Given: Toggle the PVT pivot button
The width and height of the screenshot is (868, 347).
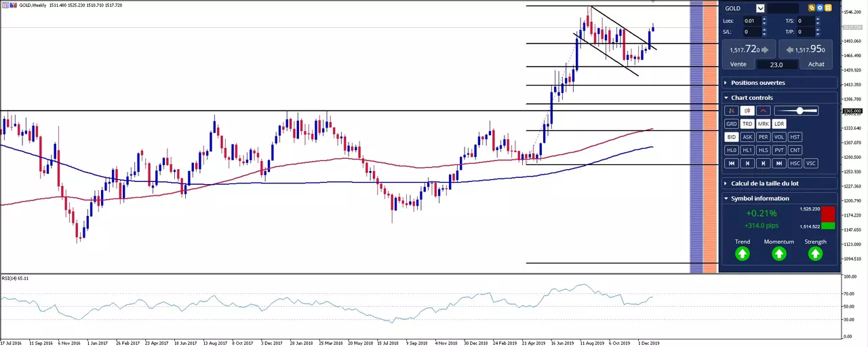Looking at the screenshot, I should [x=779, y=150].
